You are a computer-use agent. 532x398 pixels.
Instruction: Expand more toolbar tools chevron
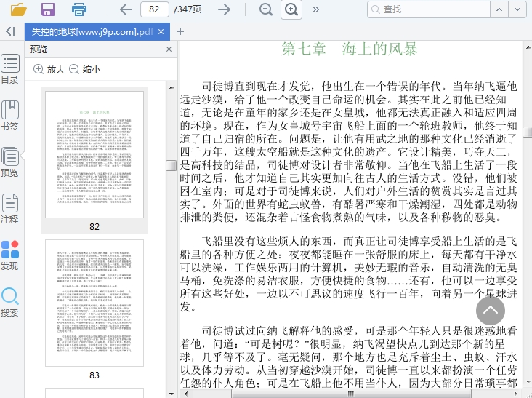[315, 9]
